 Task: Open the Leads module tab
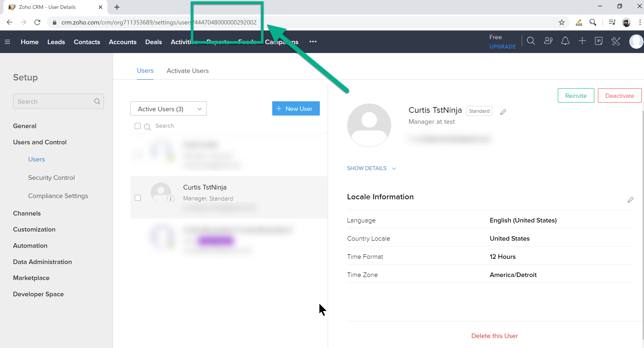point(56,42)
